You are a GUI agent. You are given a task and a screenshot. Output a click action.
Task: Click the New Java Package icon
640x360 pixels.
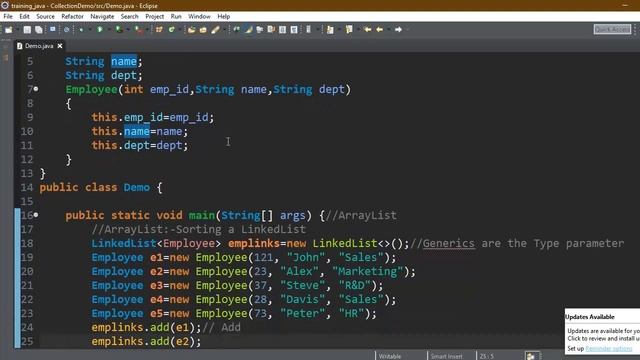coord(159,29)
